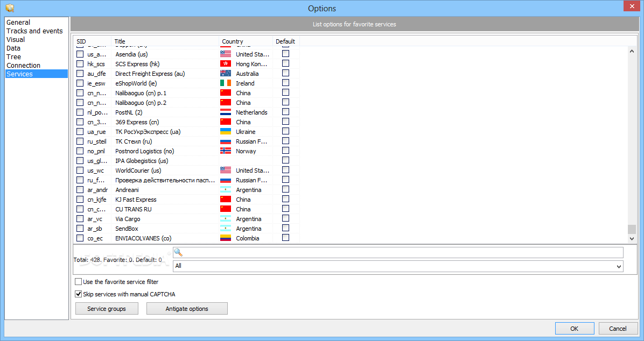Click the scrollbar up arrow
644x341 pixels.
(x=632, y=51)
